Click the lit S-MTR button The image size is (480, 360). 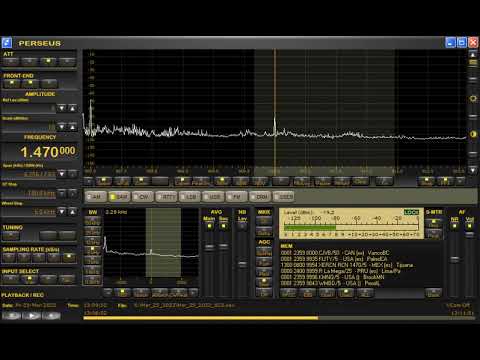click(434, 223)
